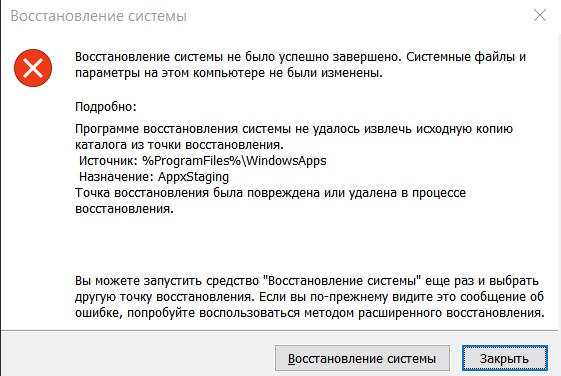Open Восстановление системы using the bottom button
Image resolution: width=561 pixels, height=376 pixels.
point(362,358)
